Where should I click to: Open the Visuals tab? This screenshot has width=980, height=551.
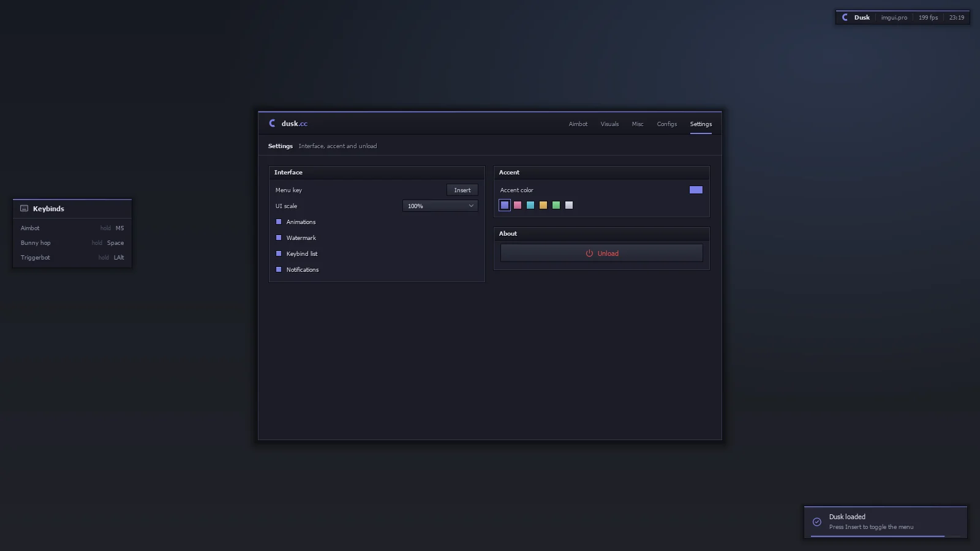[609, 124]
